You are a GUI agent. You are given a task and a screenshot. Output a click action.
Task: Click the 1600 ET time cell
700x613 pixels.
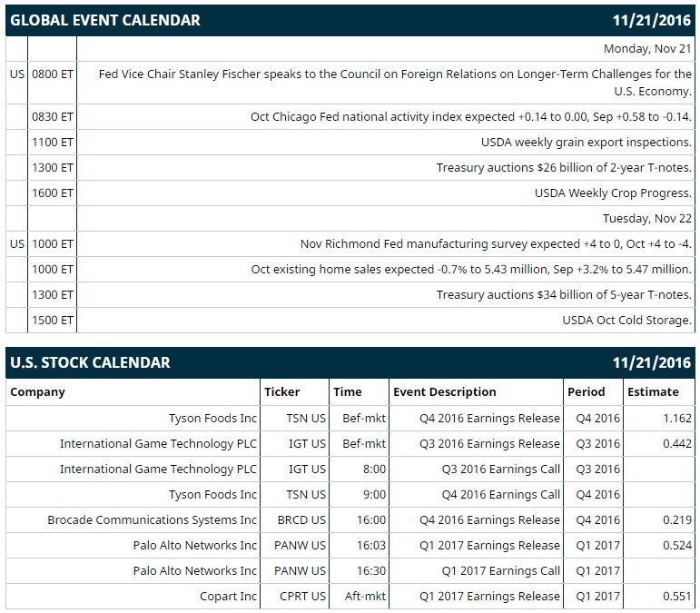(x=53, y=193)
